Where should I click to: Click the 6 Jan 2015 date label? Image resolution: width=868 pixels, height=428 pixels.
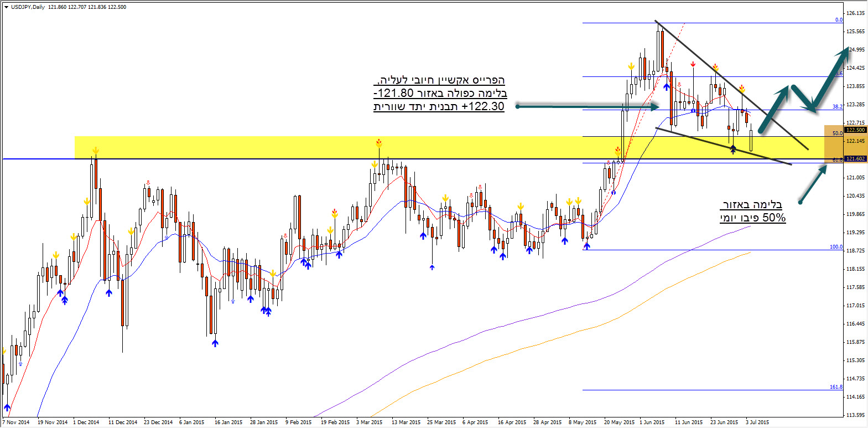(x=191, y=422)
